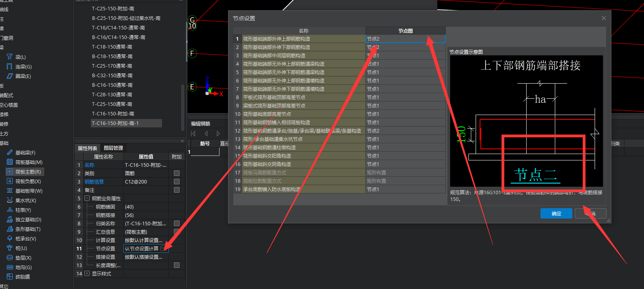
Task: Click 搭接设置 property value cell
Action: click(146, 257)
